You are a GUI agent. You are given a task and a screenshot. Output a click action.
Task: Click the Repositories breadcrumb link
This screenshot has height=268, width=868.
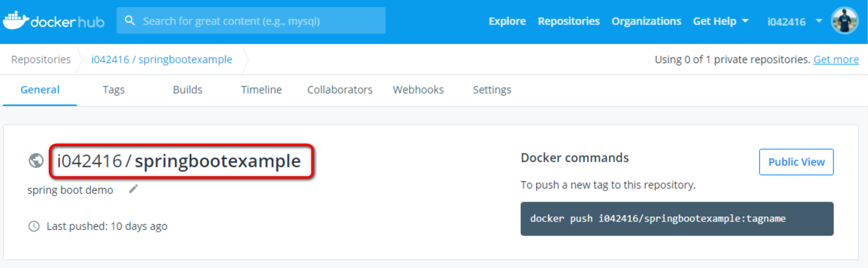click(x=41, y=60)
